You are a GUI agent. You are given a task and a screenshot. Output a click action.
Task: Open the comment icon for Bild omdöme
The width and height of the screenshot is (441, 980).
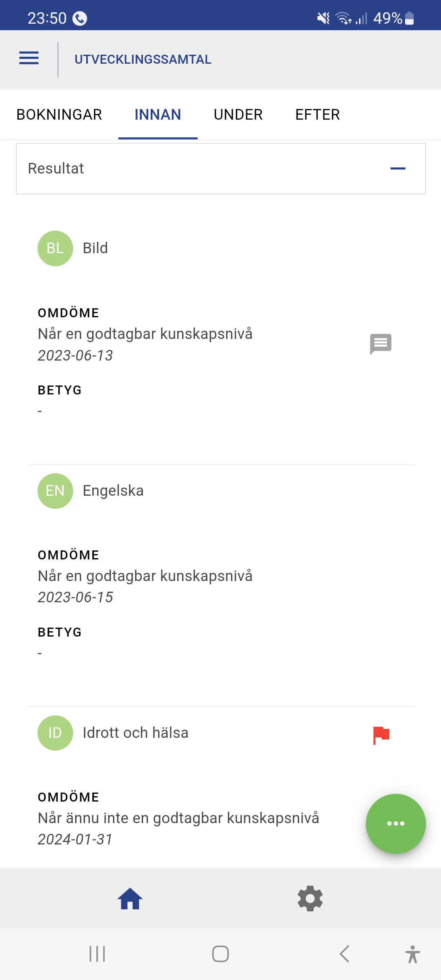pyautogui.click(x=381, y=344)
